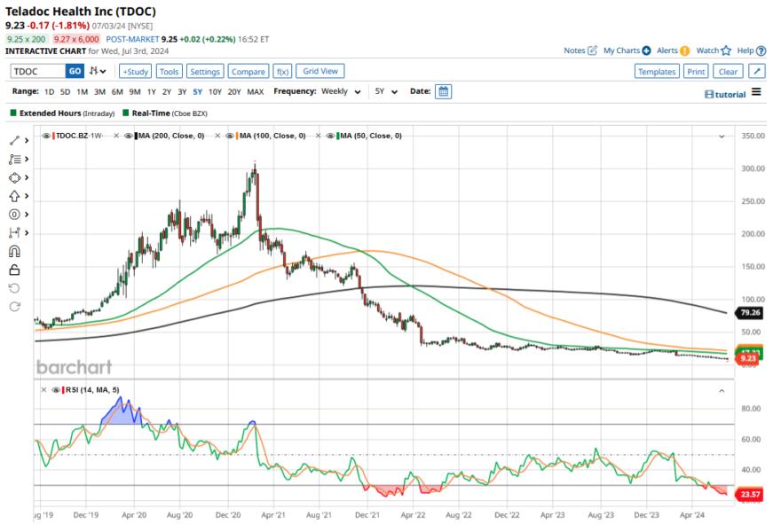Screen dimensions: 781x532
Task: Collapse the price chart legend chevron
Action: pos(722,137)
